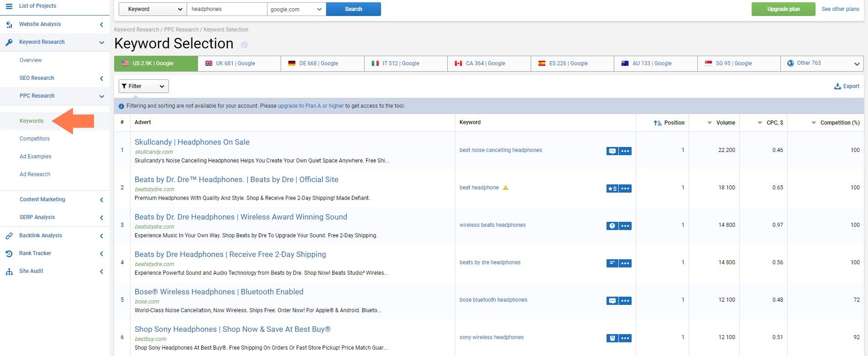Open the hamburger menu icon beside List of Projects
868x356 pixels.
point(9,6)
